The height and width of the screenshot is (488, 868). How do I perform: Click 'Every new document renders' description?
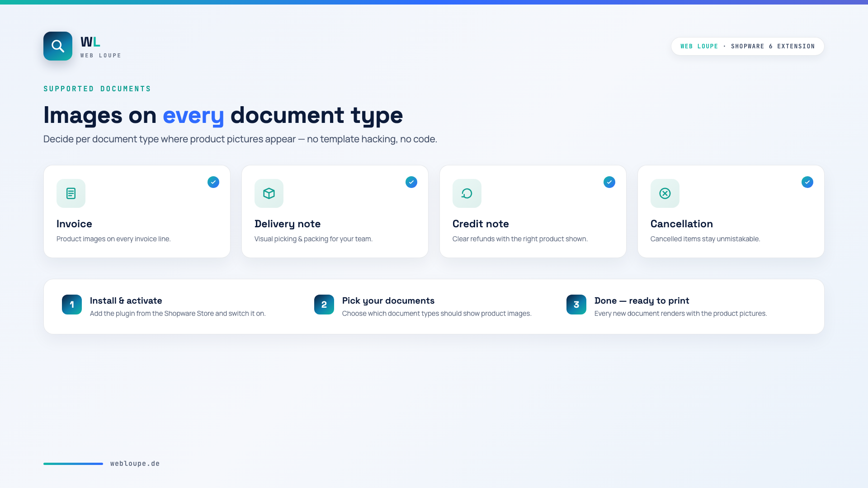pos(680,313)
